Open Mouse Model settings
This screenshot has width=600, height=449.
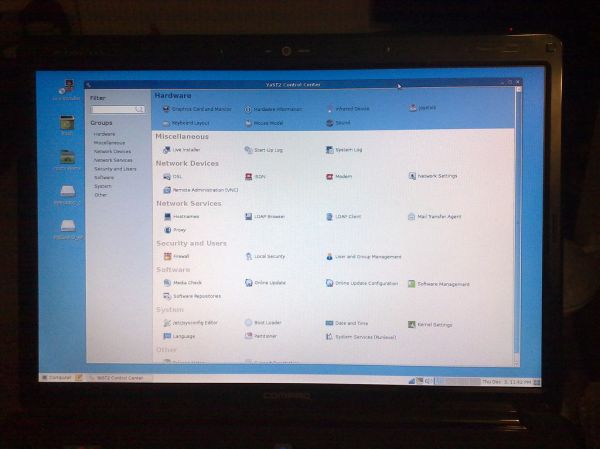tap(264, 123)
